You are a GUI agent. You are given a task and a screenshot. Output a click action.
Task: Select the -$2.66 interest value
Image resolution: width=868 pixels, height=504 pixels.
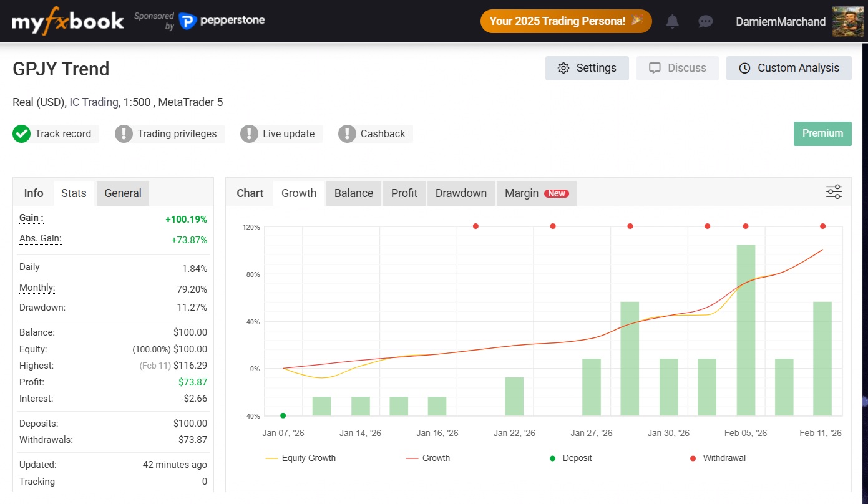(193, 399)
